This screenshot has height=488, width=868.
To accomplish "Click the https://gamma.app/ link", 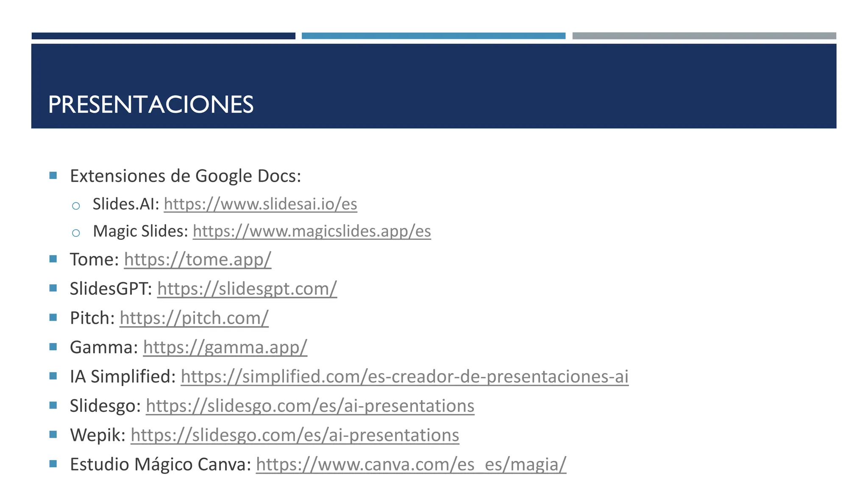I will pos(225,347).
